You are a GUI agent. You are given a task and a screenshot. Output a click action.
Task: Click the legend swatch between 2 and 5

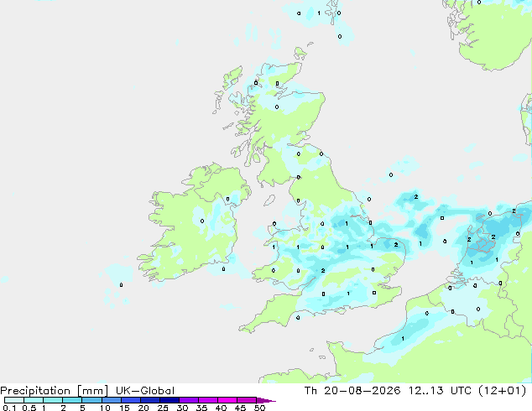coord(73,400)
